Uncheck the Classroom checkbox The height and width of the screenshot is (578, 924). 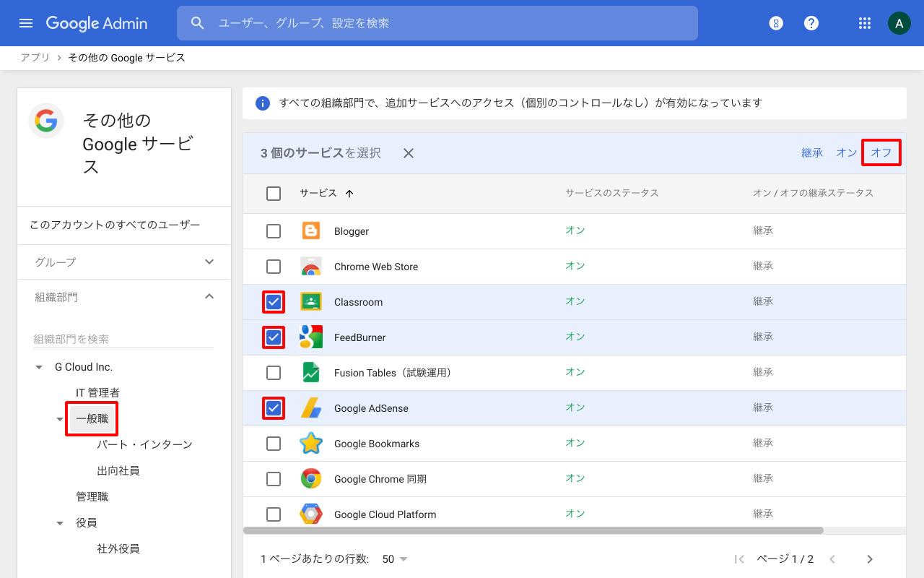coord(274,302)
